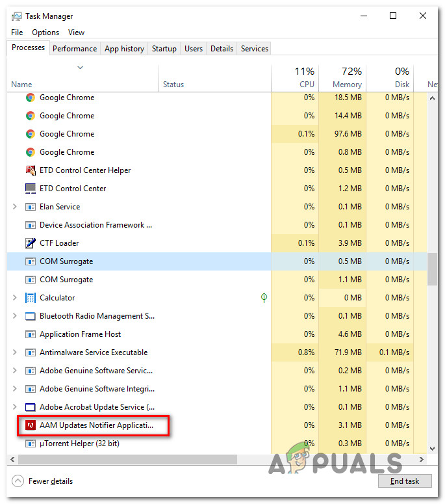Click the Antimalware Service Executable icon
Image resolution: width=445 pixels, height=504 pixels.
(x=31, y=352)
